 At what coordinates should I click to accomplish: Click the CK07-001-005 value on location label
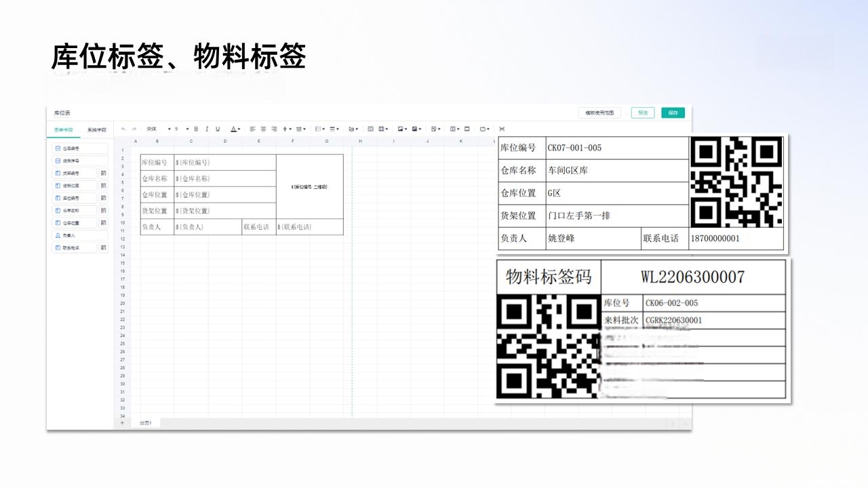click(575, 148)
